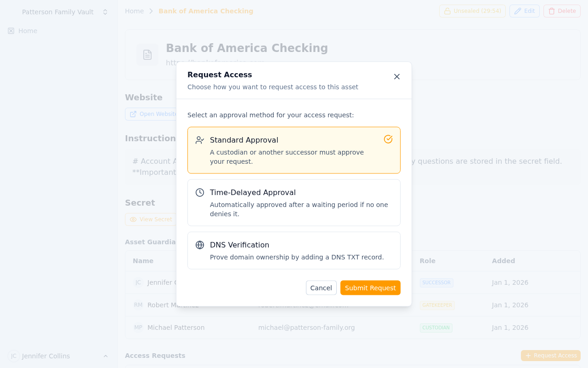Image resolution: width=588 pixels, height=368 pixels.
Task: Cancel the Request Access dialog
Action: [x=321, y=287]
